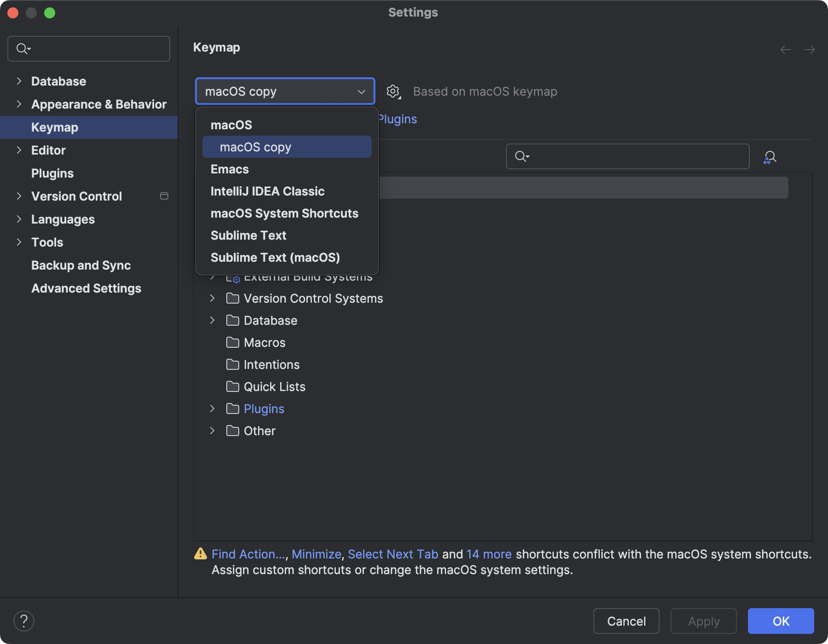
Task: Click the find actions by shortcut icon
Action: (x=770, y=156)
